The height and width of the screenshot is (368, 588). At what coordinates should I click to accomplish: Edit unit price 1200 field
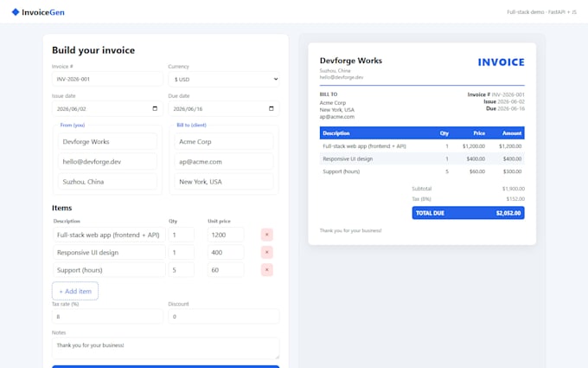(226, 235)
